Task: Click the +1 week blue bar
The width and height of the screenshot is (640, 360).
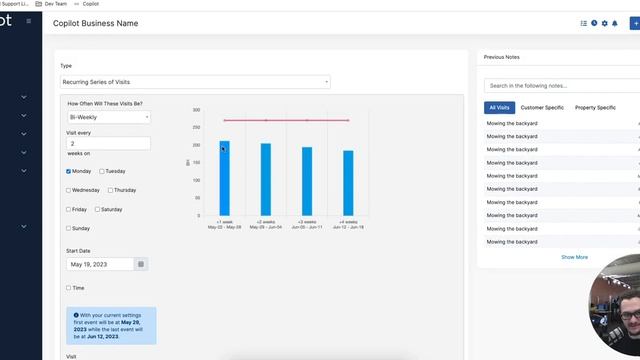Action: [224, 178]
